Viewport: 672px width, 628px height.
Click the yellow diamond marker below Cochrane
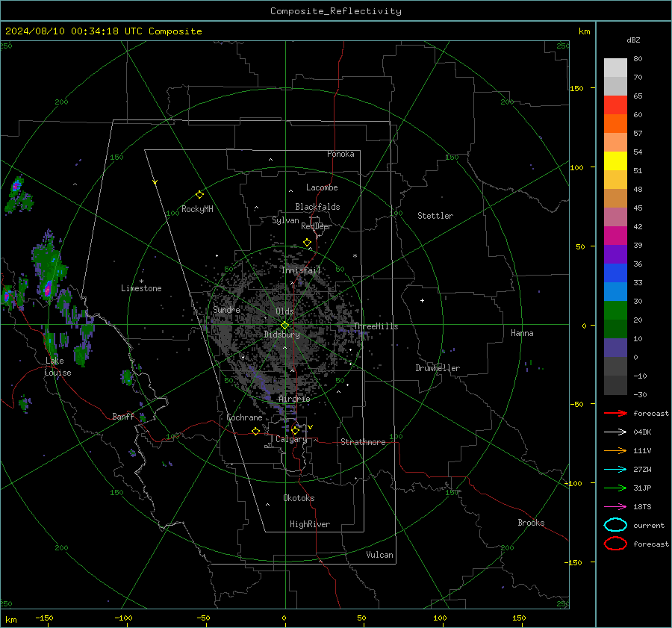[256, 432]
